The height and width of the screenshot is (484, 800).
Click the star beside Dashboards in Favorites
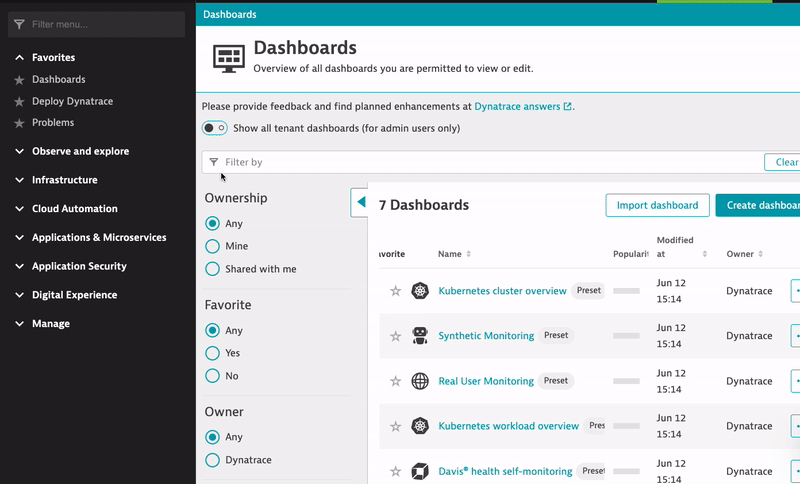pyautogui.click(x=19, y=80)
